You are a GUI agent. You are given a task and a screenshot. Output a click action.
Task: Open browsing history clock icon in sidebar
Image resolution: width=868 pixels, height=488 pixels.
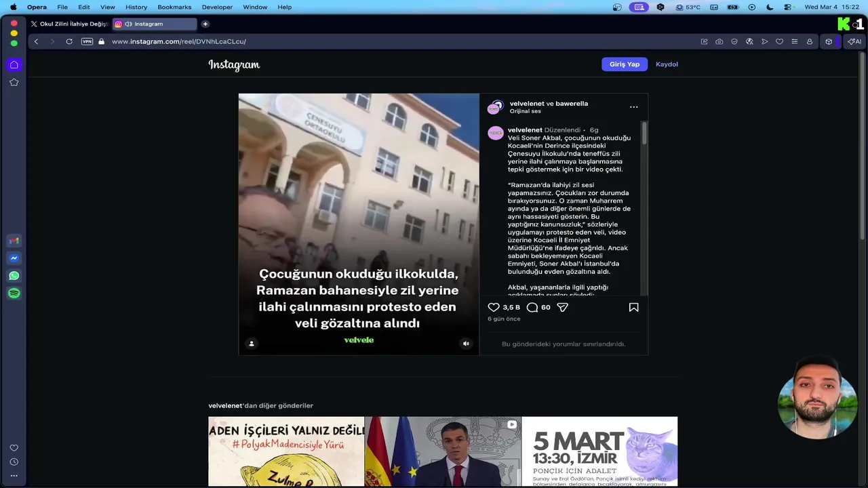[14, 462]
